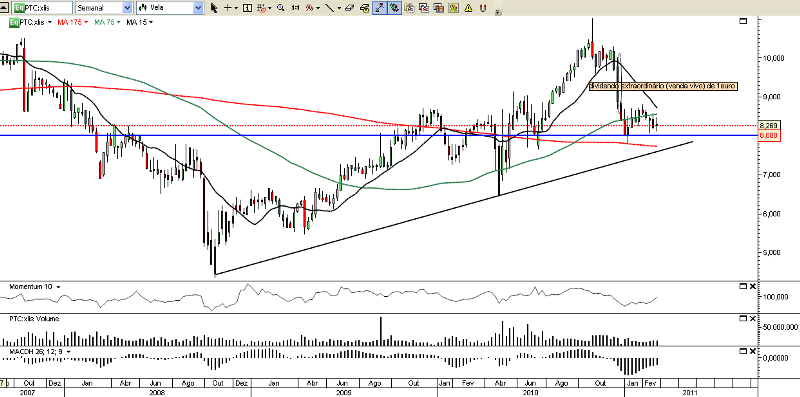The height and width of the screenshot is (397, 800).
Task: Open the yellow warning alert icon
Action: click(x=468, y=8)
